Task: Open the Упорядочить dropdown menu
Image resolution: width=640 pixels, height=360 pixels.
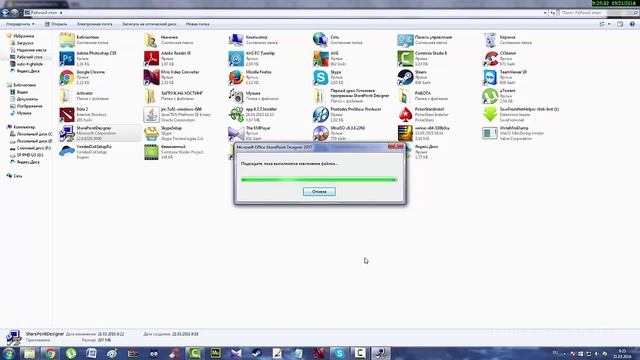Action: tap(20, 24)
